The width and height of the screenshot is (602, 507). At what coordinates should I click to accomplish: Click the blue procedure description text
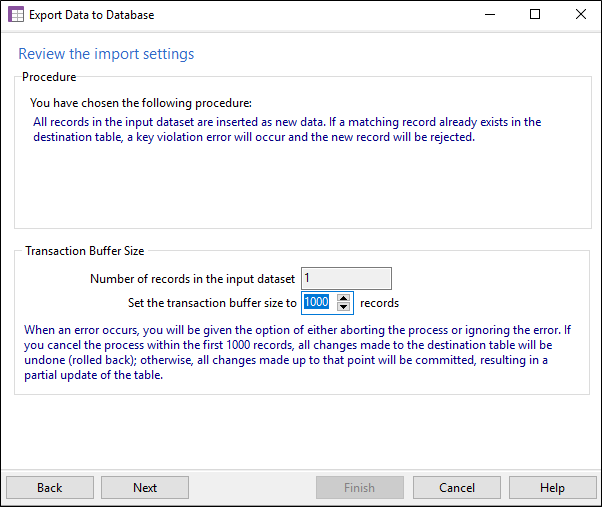[x=287, y=129]
